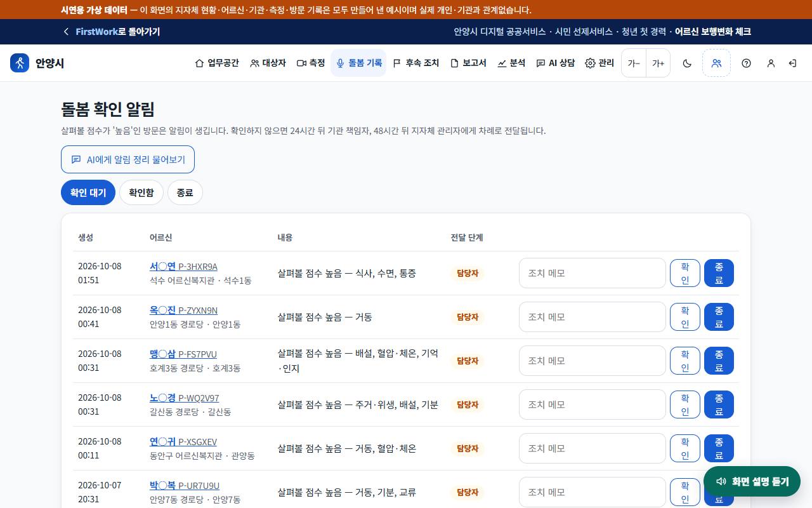Open 박○복 P-UR7U9U profile link
The width and height of the screenshot is (812, 508).
(x=185, y=485)
